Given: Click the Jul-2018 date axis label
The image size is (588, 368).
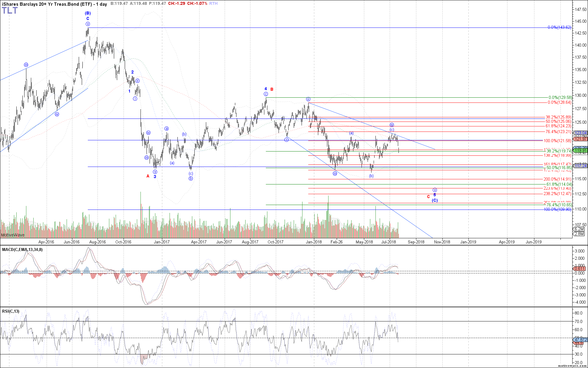Looking at the screenshot, I should (388, 242).
